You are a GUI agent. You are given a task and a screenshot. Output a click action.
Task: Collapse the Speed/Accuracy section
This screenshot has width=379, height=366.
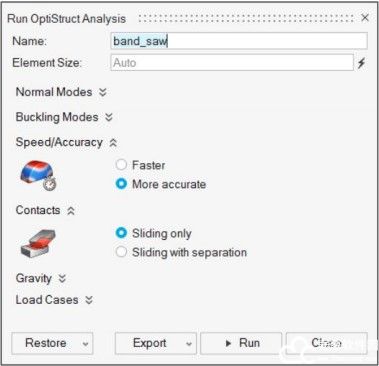113,143
